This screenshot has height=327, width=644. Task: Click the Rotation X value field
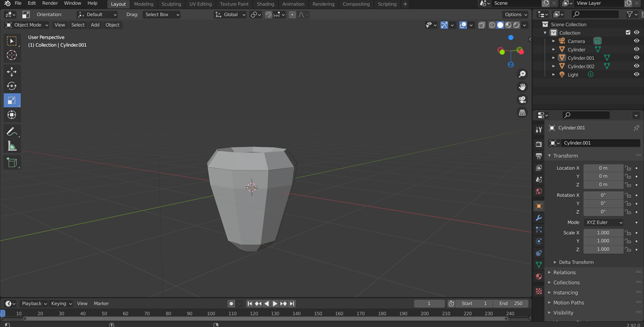coord(604,195)
